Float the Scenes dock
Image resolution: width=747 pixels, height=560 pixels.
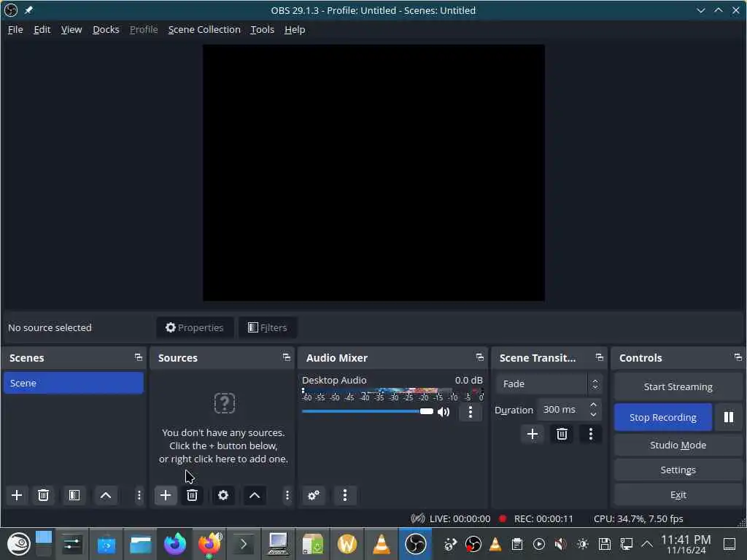[x=138, y=357]
